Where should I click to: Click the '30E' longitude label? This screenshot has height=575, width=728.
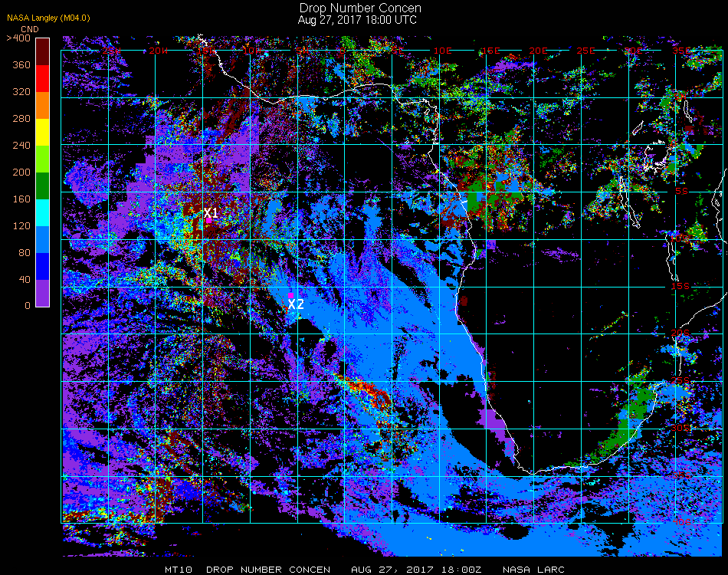[x=633, y=51]
